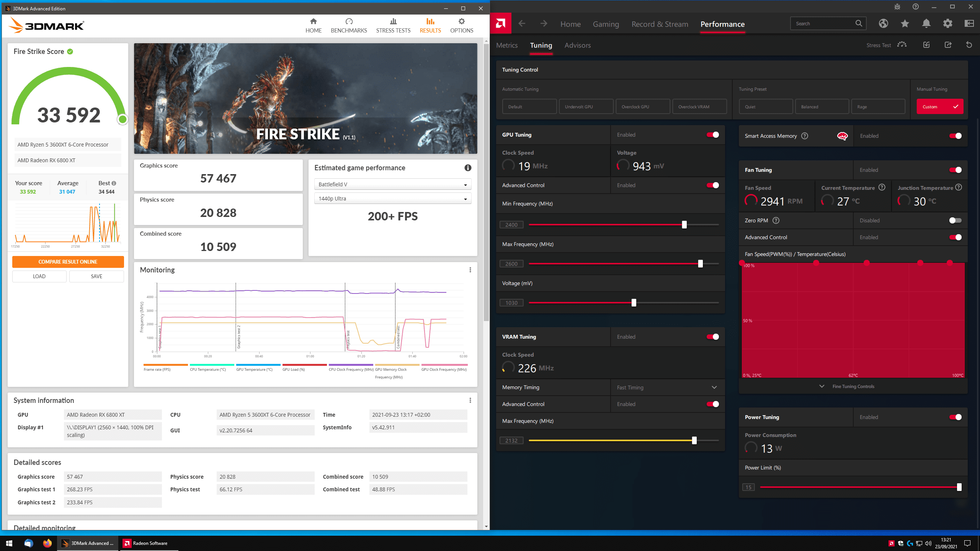The width and height of the screenshot is (980, 551).
Task: Click reset tuning profile icon
Action: (969, 45)
